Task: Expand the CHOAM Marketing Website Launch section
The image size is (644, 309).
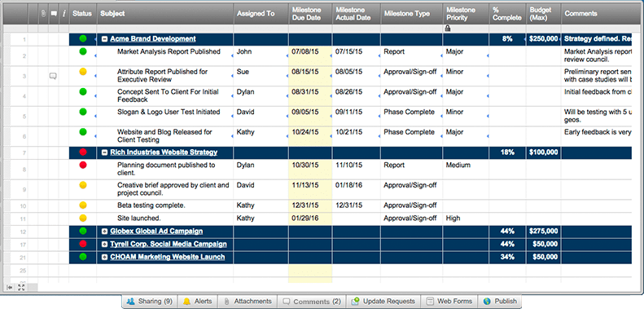Action: point(105,257)
